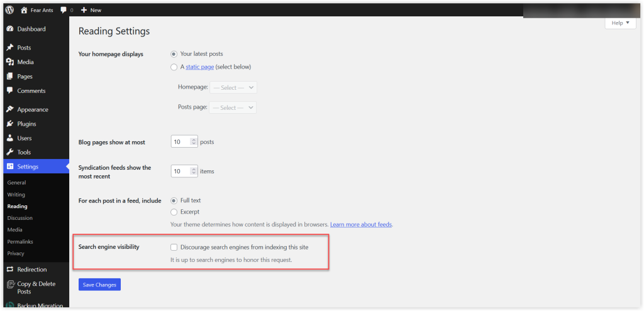The image size is (644, 311).
Task: Open the Discussion settings submenu
Action: tap(19, 218)
